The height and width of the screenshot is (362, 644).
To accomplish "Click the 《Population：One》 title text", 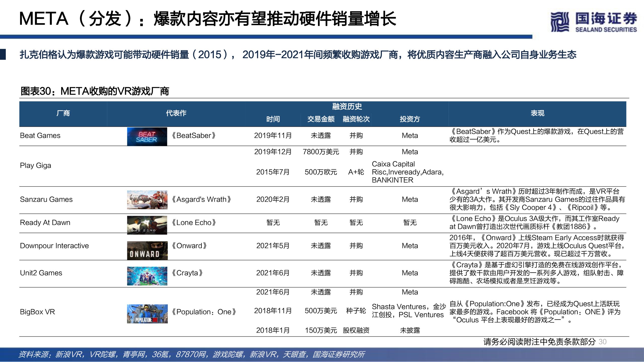I will pos(204,312).
